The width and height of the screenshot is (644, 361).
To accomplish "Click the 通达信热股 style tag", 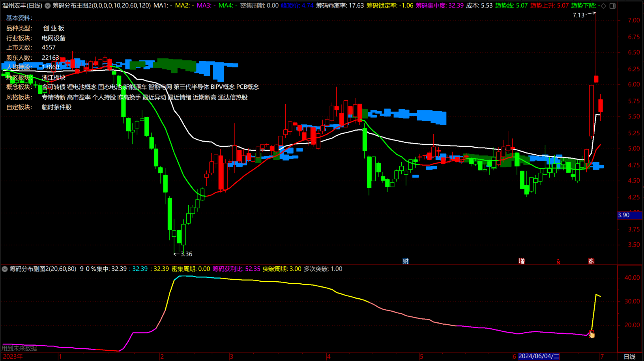I will (x=233, y=97).
